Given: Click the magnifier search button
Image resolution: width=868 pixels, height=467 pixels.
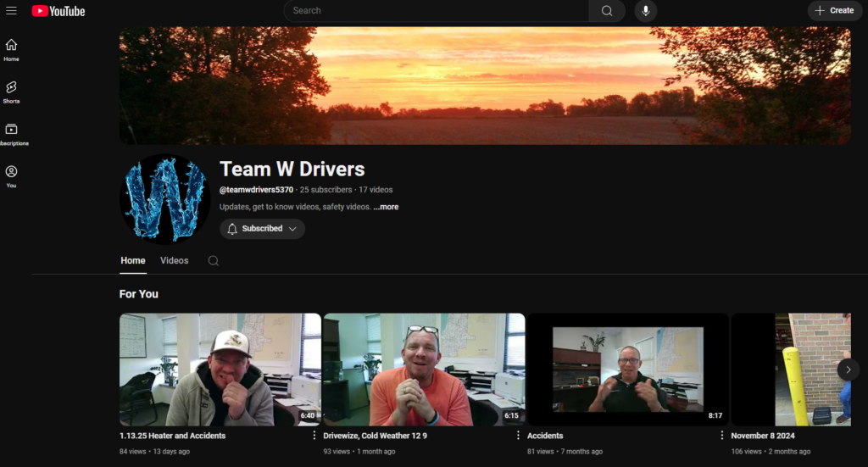Looking at the screenshot, I should (x=607, y=10).
